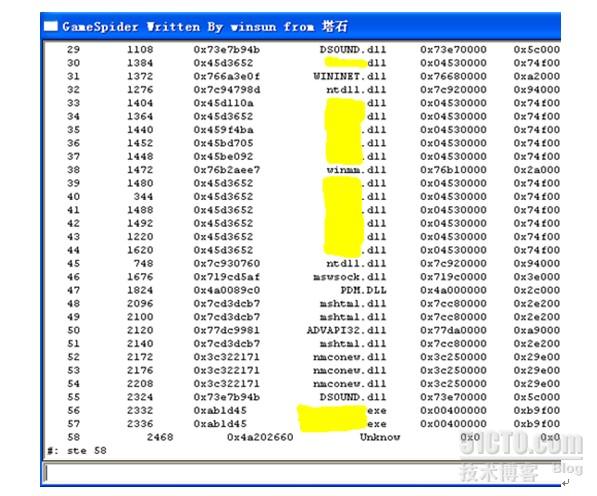Screen dimensions: 597x496
Task: Click the GameSpider title bar text
Action: [205, 26]
